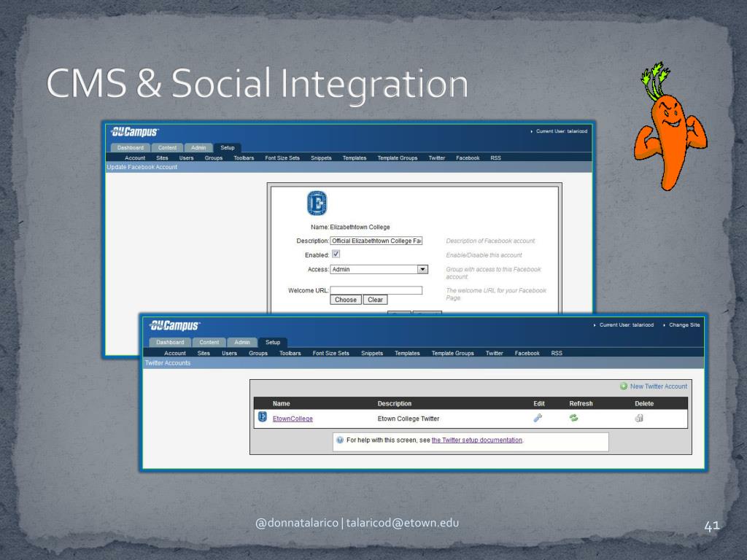The image size is (747, 560).
Task: Open Twitter menu item in Twitter Accounts window
Action: pos(495,354)
